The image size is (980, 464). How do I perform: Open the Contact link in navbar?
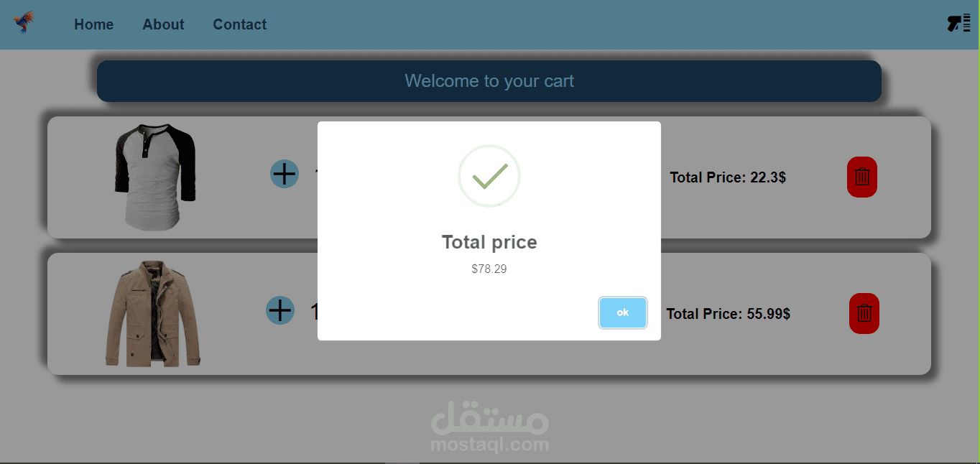coord(239,24)
